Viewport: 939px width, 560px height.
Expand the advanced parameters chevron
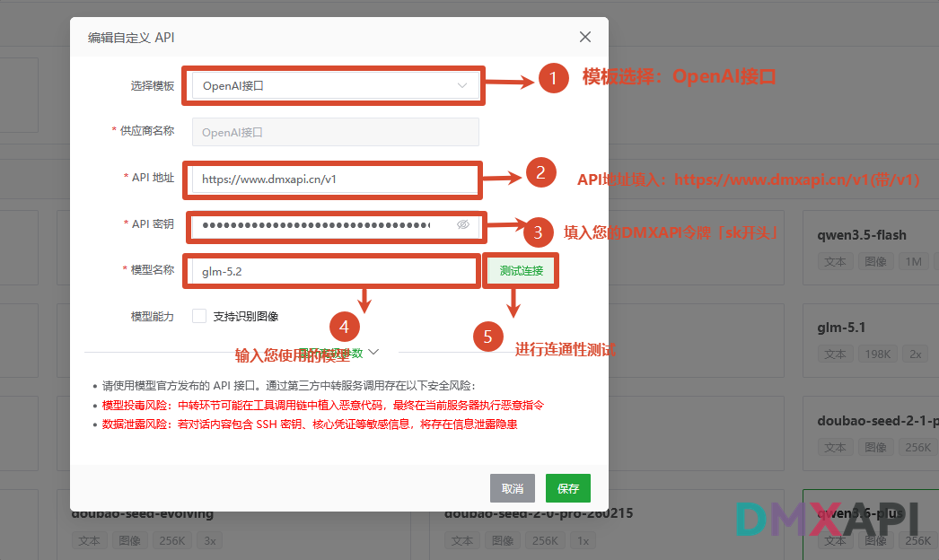coord(373,352)
